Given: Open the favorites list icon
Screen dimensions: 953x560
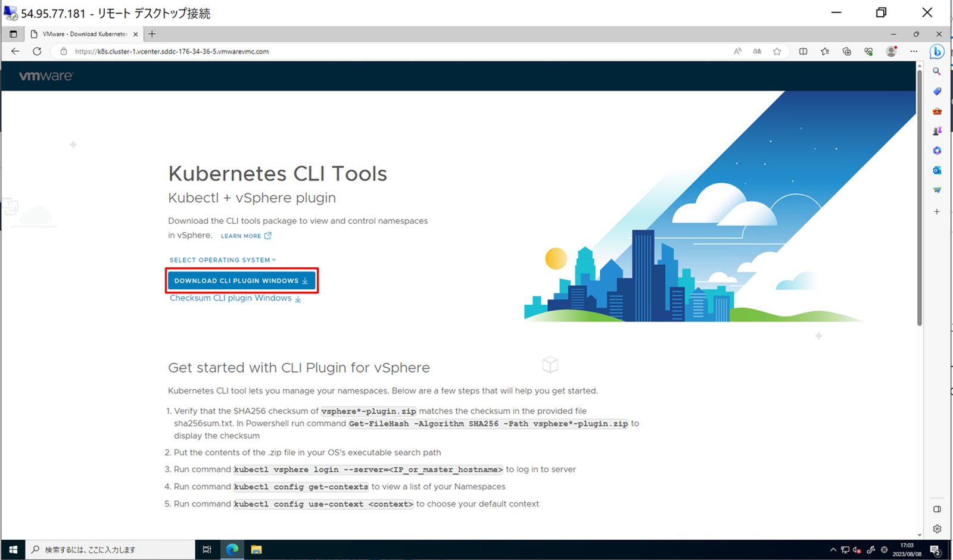Looking at the screenshot, I should [x=825, y=51].
